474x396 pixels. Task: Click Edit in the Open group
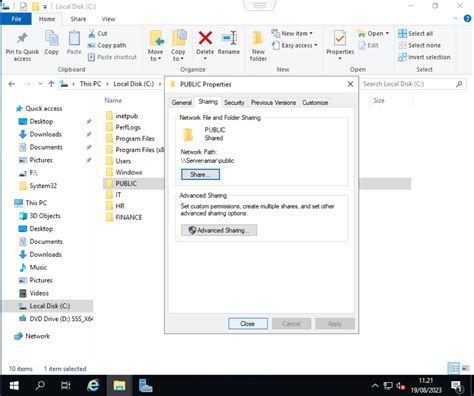tap(368, 45)
